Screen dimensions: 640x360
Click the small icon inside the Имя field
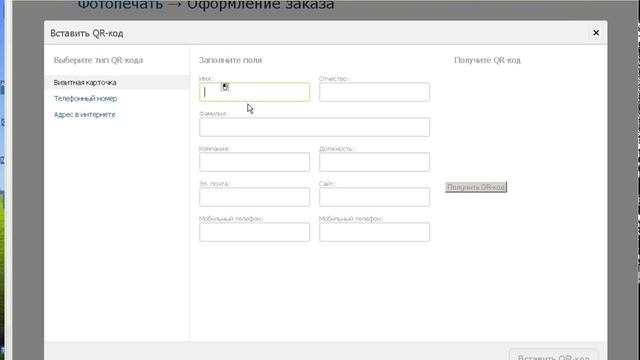[225, 87]
